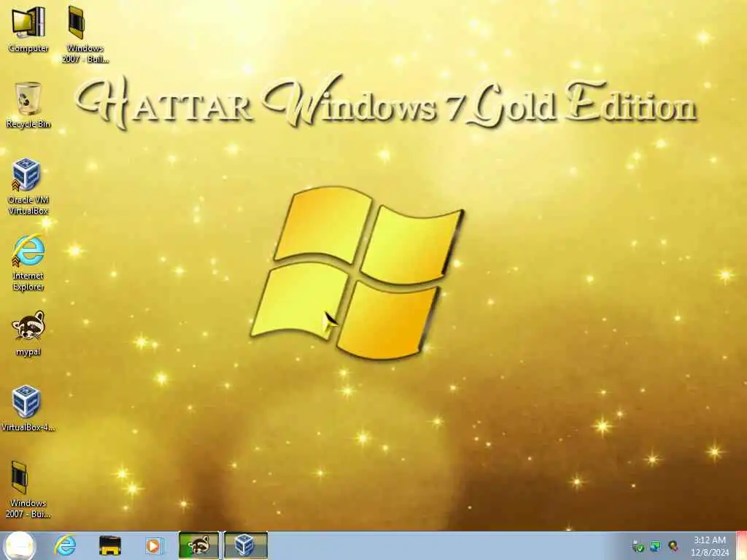Open the Computer desktop icon

click(x=28, y=28)
